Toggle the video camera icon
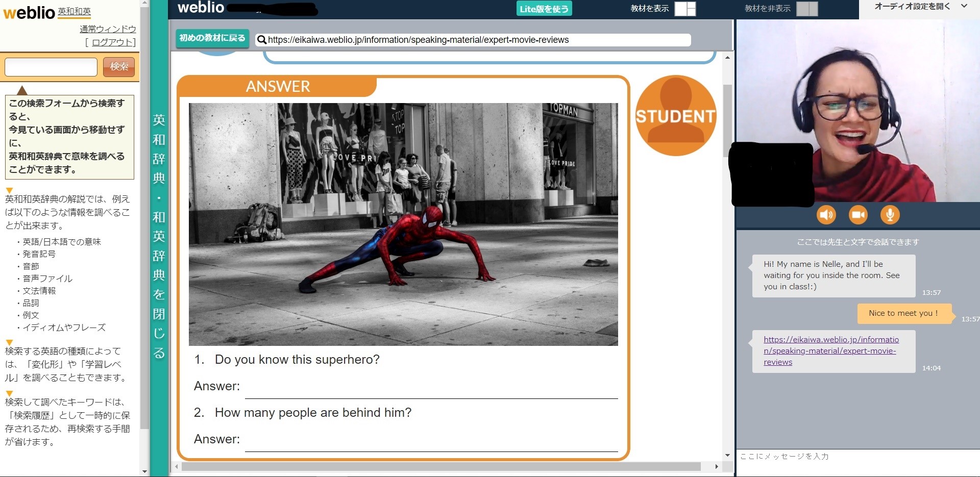The height and width of the screenshot is (477, 980). tap(858, 215)
